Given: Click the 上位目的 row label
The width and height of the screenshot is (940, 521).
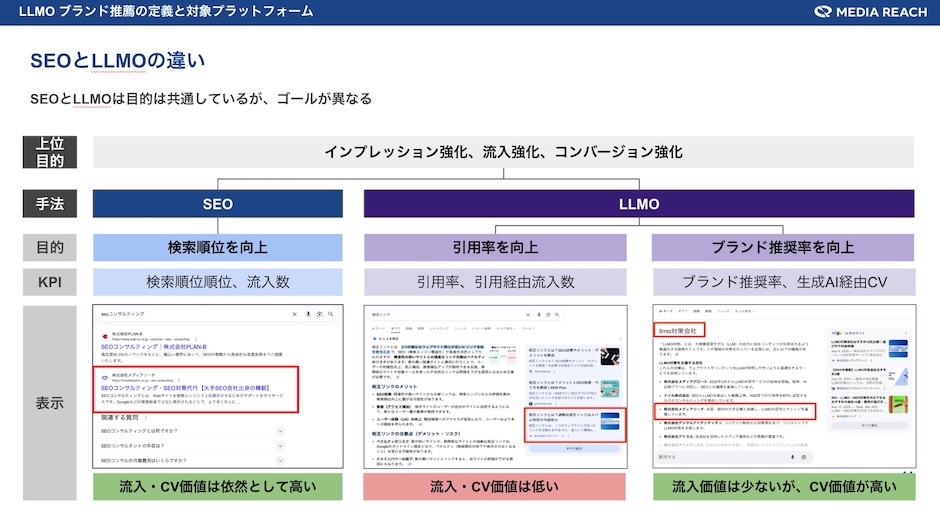Looking at the screenshot, I should point(50,152).
